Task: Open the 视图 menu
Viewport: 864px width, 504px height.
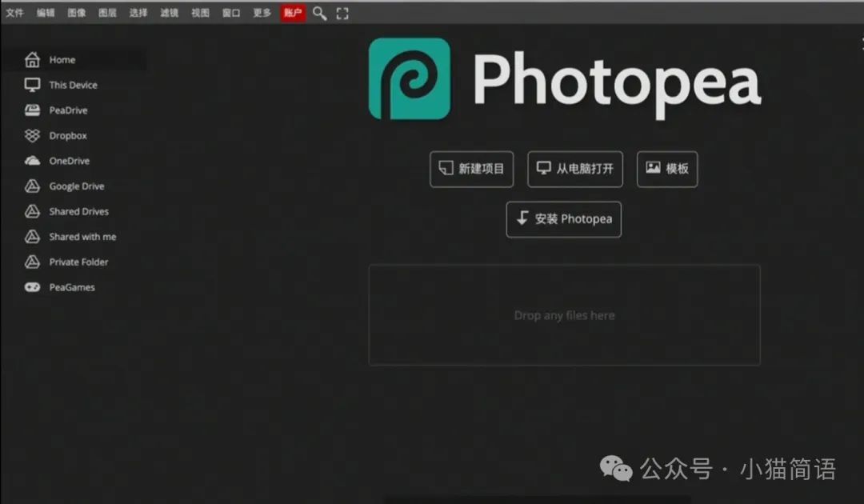Action: click(200, 13)
